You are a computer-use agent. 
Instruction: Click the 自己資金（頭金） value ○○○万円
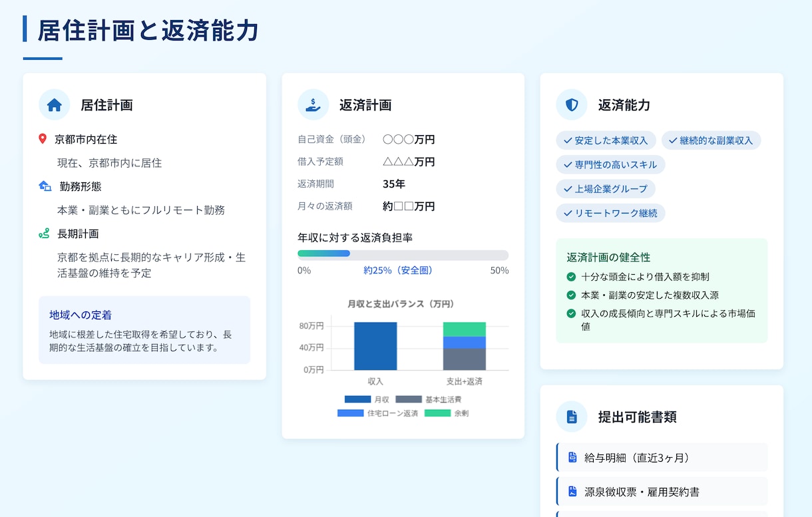click(409, 140)
